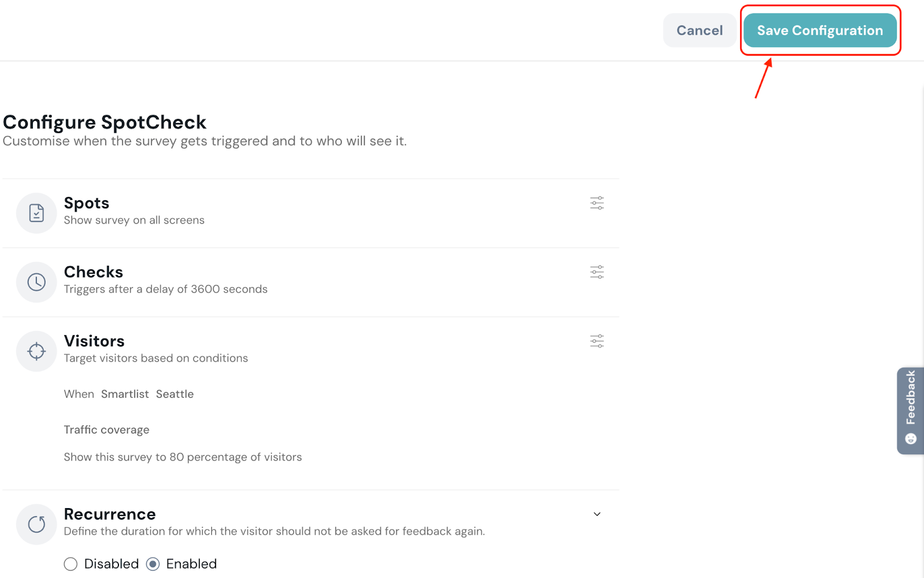
Task: Click the Spots section heading
Action: pos(87,203)
